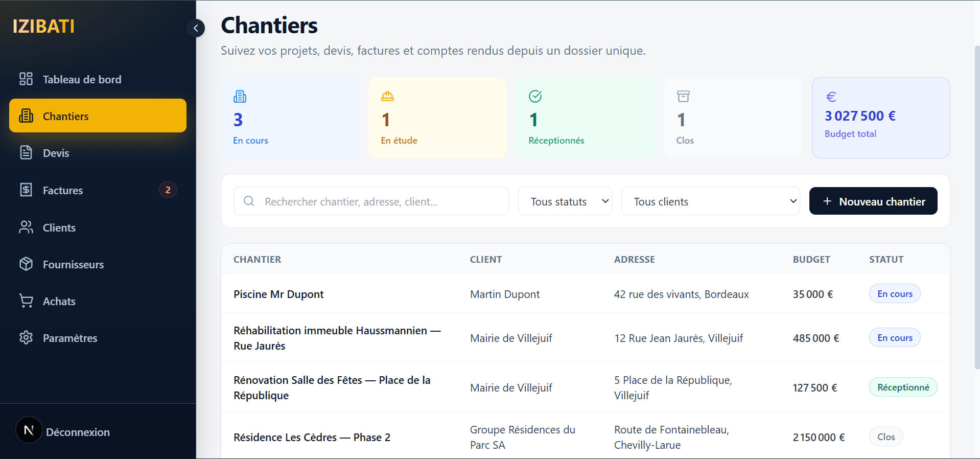The image size is (980, 459).
Task: Click the Paramètres gear icon
Action: (x=26, y=337)
